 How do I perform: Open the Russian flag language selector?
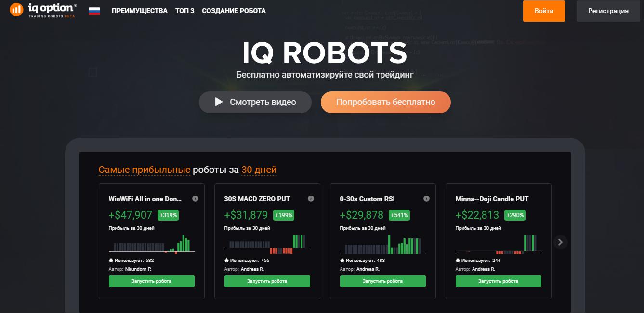point(94,11)
